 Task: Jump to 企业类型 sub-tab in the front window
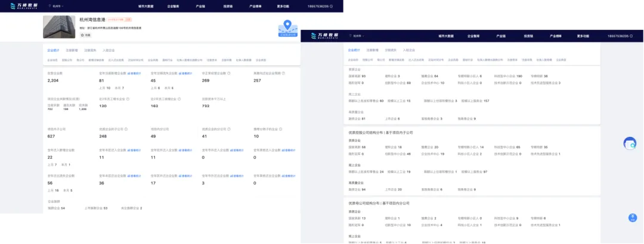pyautogui.click(x=561, y=60)
